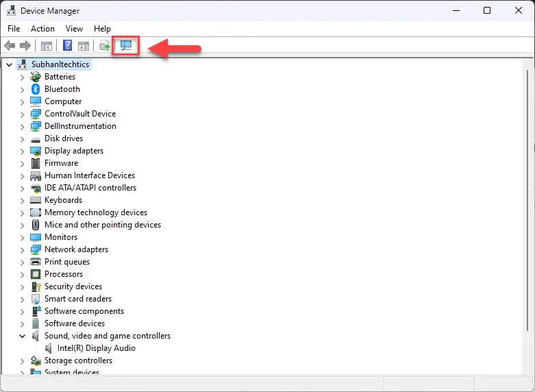535x392 pixels.
Task: Click the Batteries category icon
Action: click(36, 77)
